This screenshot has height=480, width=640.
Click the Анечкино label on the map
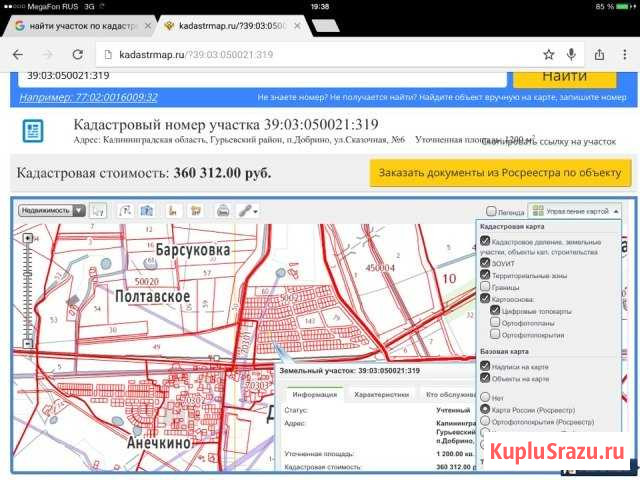pos(159,442)
